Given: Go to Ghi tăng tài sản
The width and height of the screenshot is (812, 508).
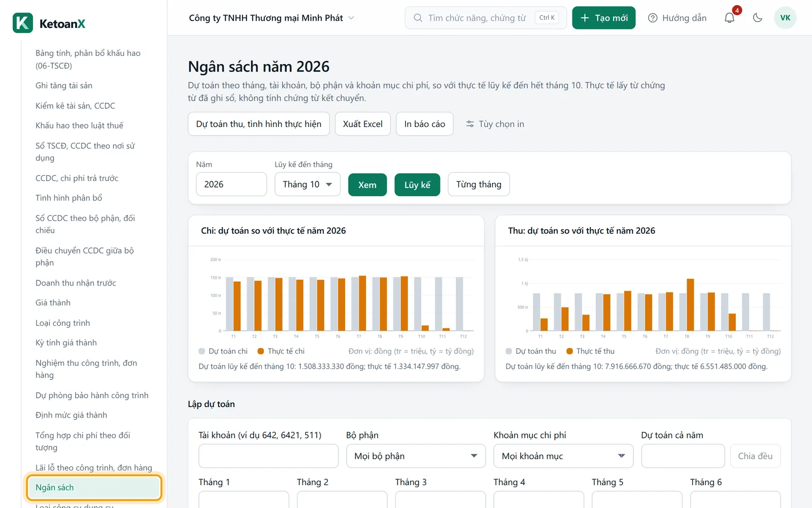Looking at the screenshot, I should tap(64, 85).
